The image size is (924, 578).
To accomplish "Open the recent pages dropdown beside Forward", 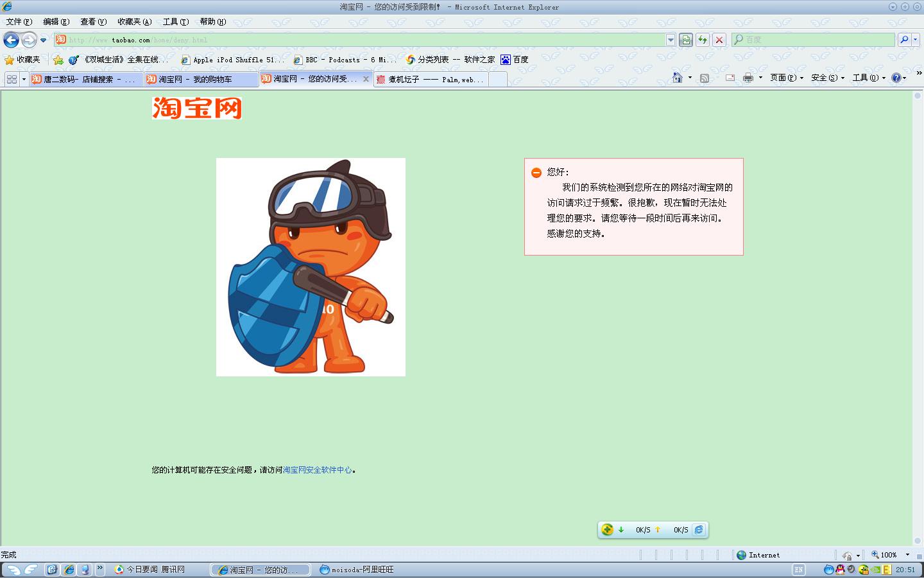I will tap(44, 40).
